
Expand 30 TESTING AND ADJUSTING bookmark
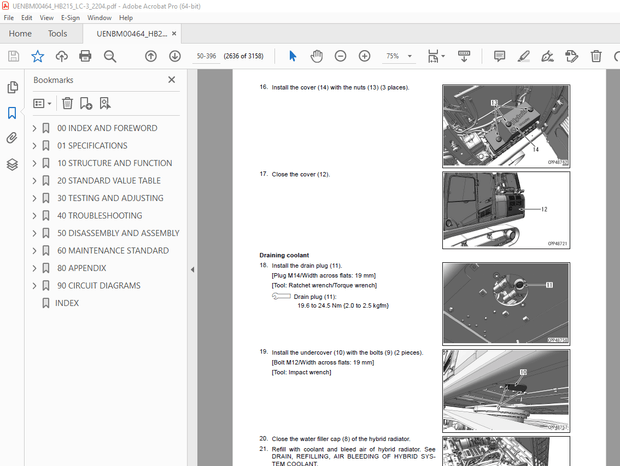click(x=34, y=198)
